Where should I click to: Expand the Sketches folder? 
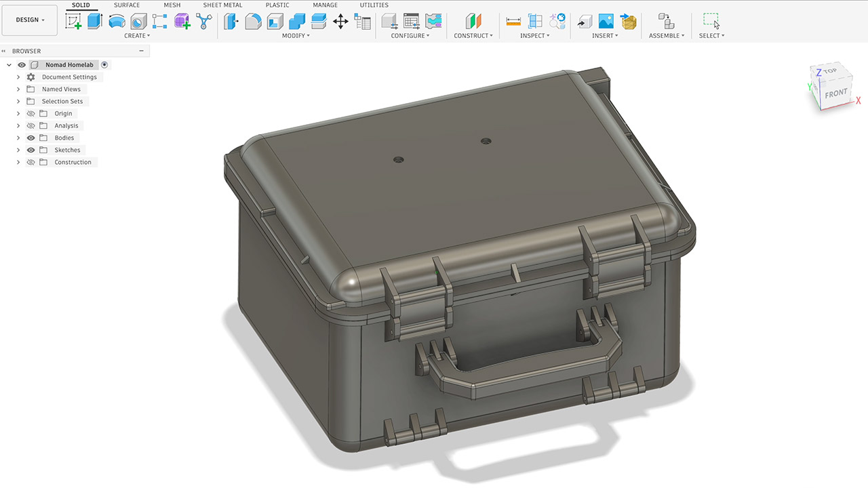pos(18,150)
